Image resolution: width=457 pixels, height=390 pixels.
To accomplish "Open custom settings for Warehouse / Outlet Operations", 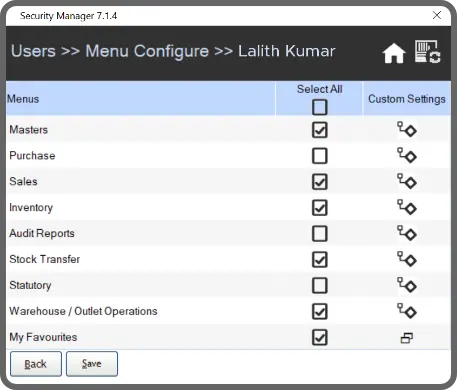I will pos(407,311).
